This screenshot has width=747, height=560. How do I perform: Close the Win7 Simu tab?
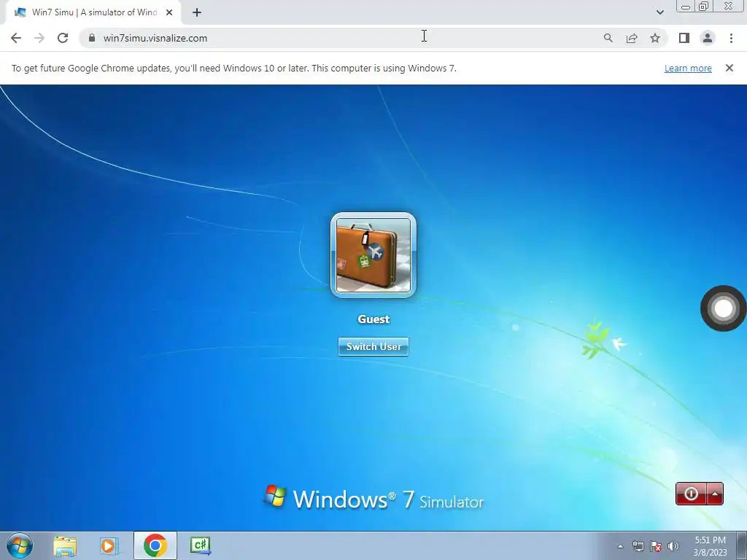(169, 12)
